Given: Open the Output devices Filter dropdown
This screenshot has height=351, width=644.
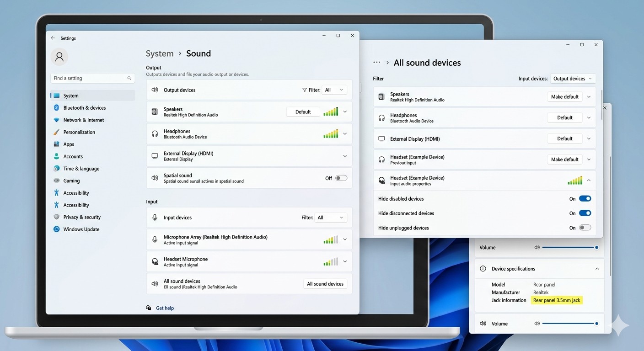Looking at the screenshot, I should tap(334, 90).
